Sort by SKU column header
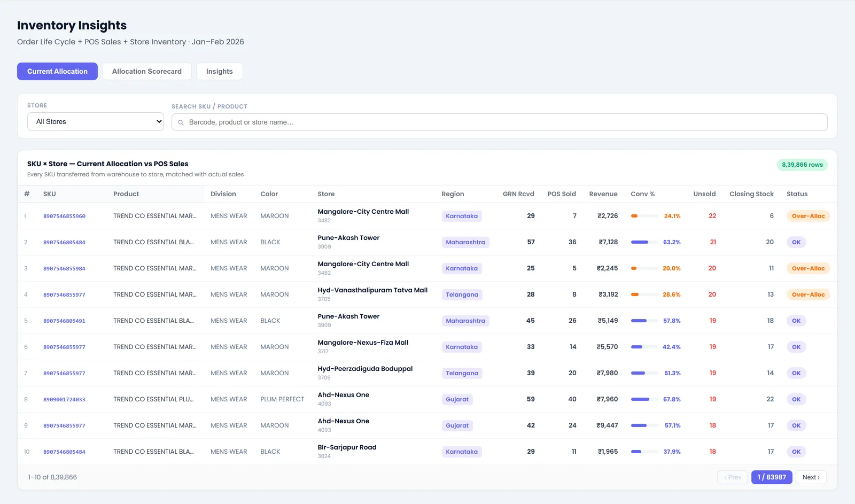 click(50, 194)
